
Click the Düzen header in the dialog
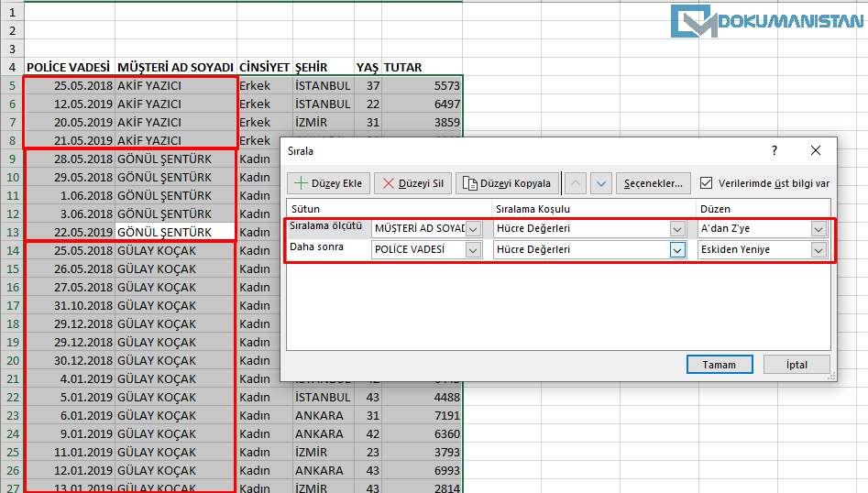point(715,209)
